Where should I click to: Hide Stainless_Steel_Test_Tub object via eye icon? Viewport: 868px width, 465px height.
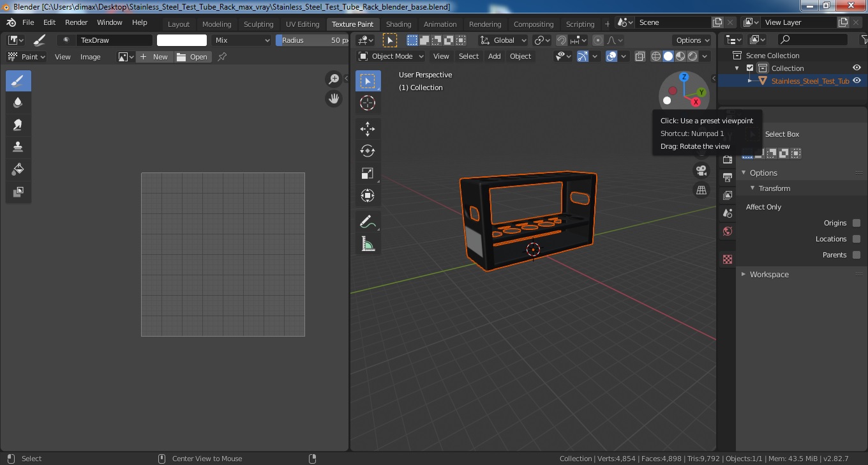(x=857, y=81)
